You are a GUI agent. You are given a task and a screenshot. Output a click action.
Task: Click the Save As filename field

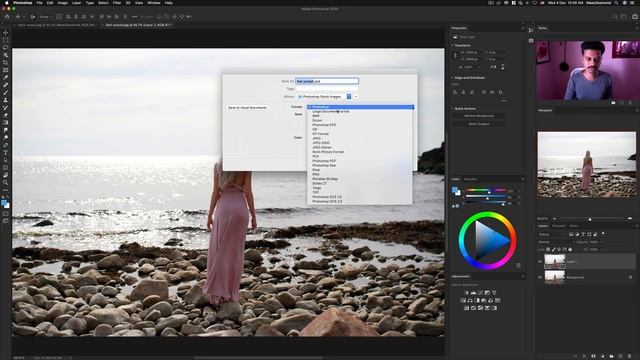click(327, 81)
